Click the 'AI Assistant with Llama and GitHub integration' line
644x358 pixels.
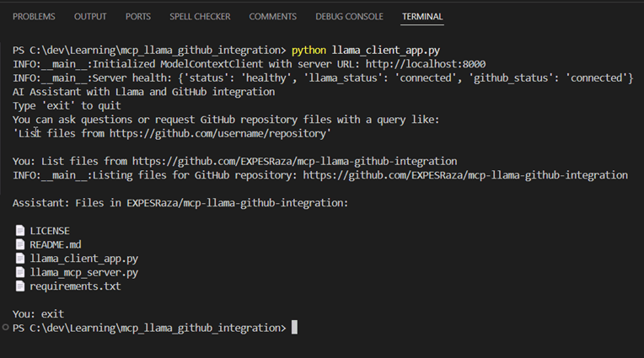144,92
